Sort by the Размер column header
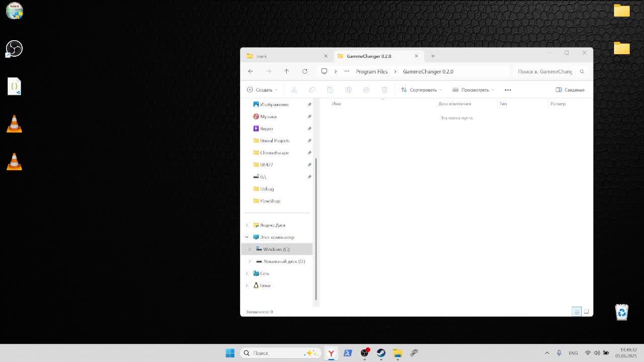 (558, 104)
